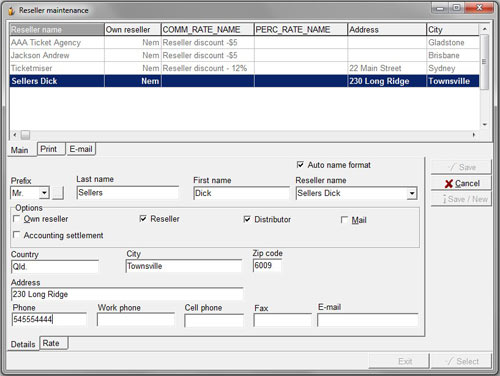Click the First name input field
The width and height of the screenshot is (500, 376).
click(x=241, y=193)
